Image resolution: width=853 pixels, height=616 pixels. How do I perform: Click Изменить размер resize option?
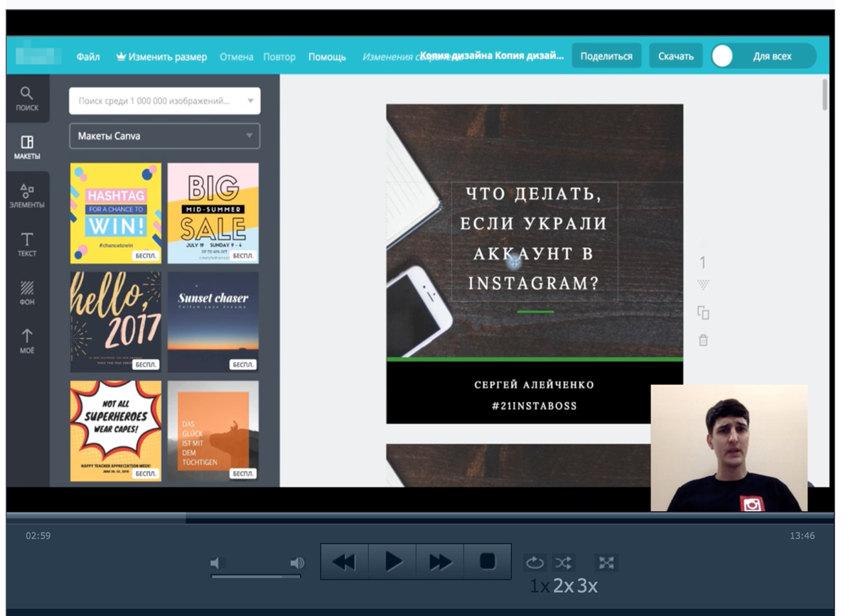pyautogui.click(x=161, y=57)
